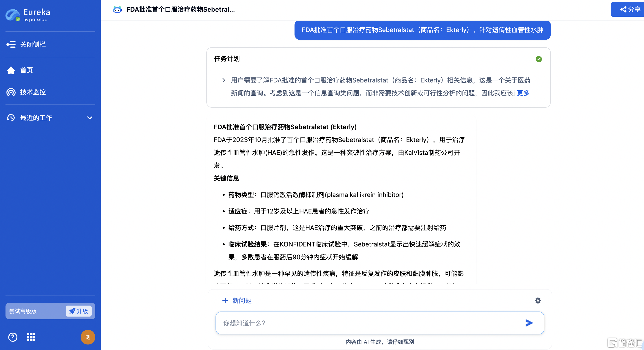Collapse sidebar with 关闭侧栏
644x350 pixels.
26,44
